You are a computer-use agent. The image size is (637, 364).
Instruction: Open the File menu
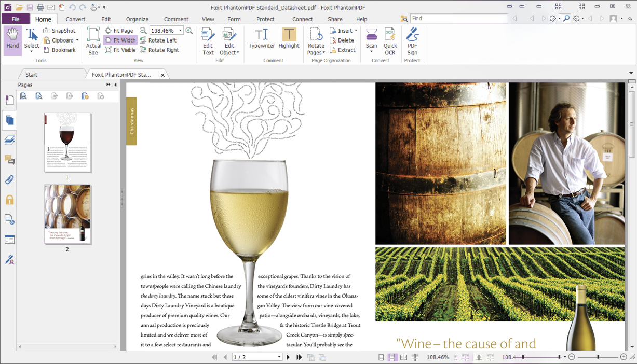click(x=16, y=19)
